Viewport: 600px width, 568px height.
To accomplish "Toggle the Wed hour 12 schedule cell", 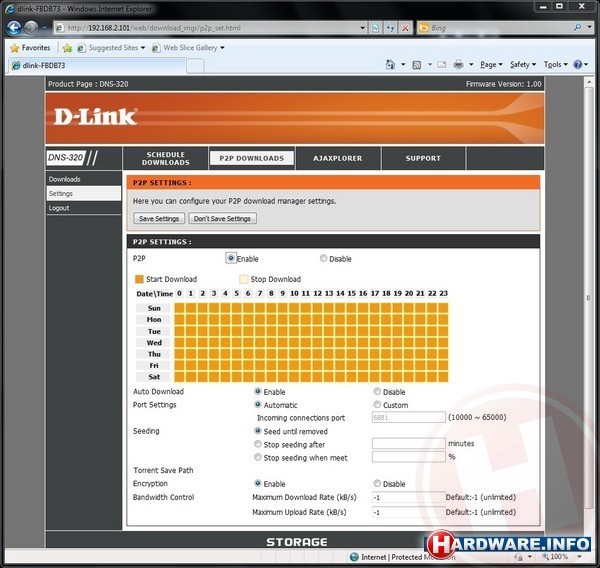I will click(317, 343).
